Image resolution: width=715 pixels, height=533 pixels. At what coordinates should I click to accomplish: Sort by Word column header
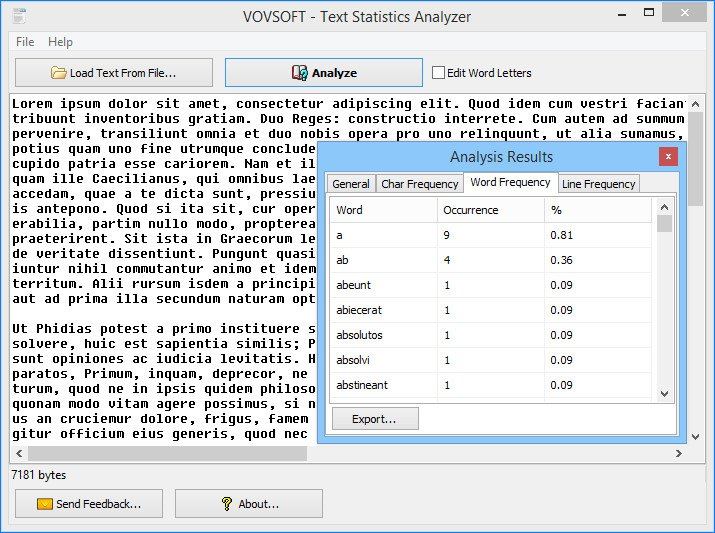coord(383,210)
